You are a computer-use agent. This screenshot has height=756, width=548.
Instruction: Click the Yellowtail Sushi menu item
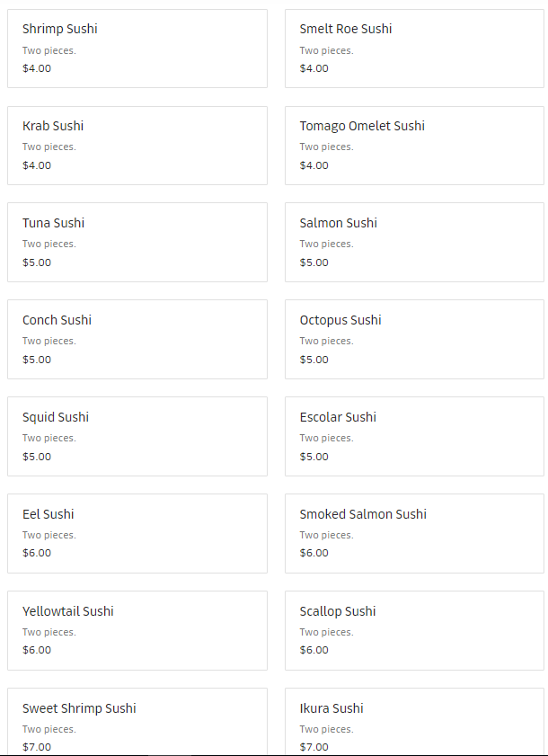tap(137, 630)
